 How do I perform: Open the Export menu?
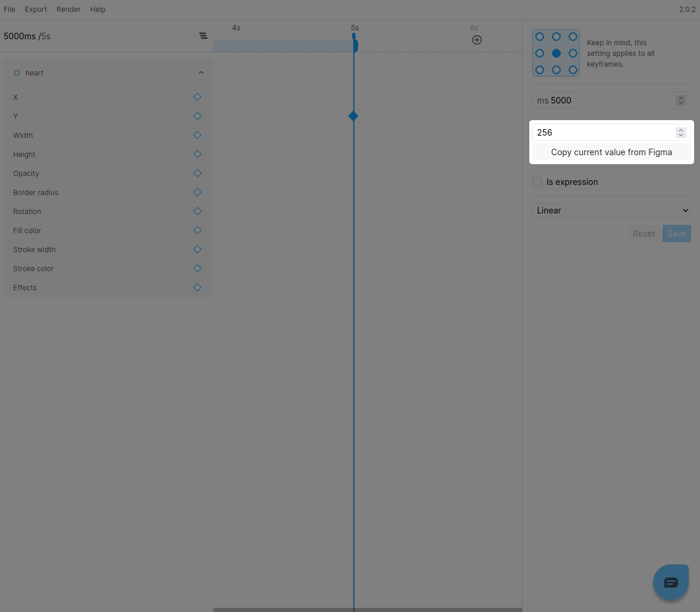pyautogui.click(x=36, y=10)
